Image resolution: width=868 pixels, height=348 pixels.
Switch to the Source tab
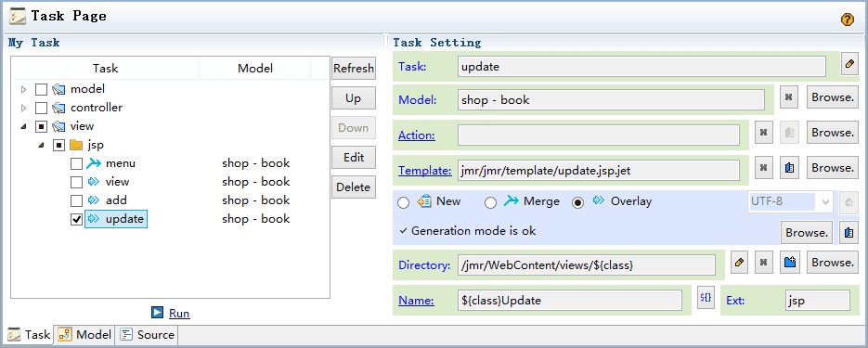click(148, 335)
